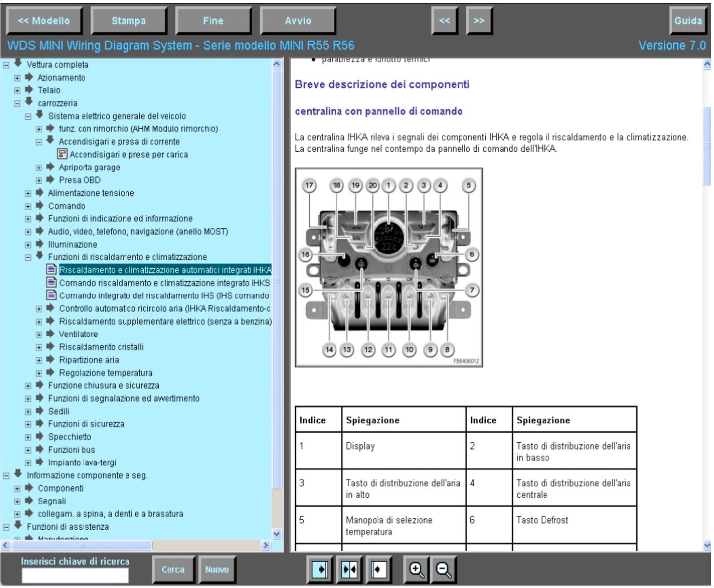Click the zoom out magnifier icon
The image size is (714, 588).
click(443, 570)
